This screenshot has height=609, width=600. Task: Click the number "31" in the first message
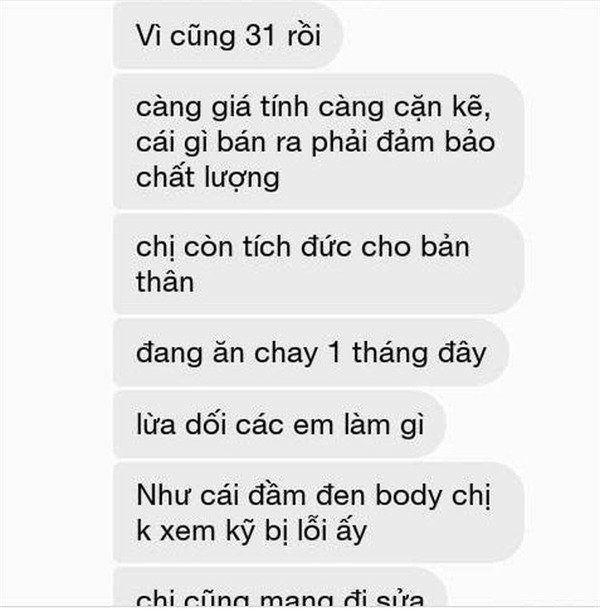259,35
